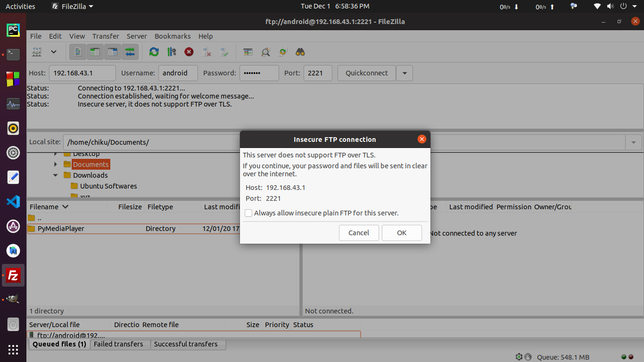Open GIMP from the dock
644x362 pixels.
click(13, 300)
